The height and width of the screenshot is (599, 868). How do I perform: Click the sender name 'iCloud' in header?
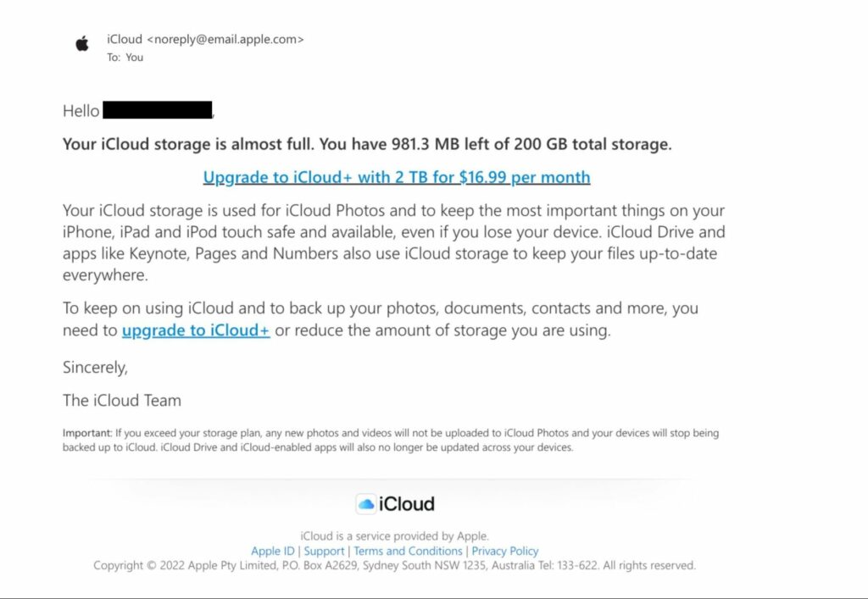125,39
